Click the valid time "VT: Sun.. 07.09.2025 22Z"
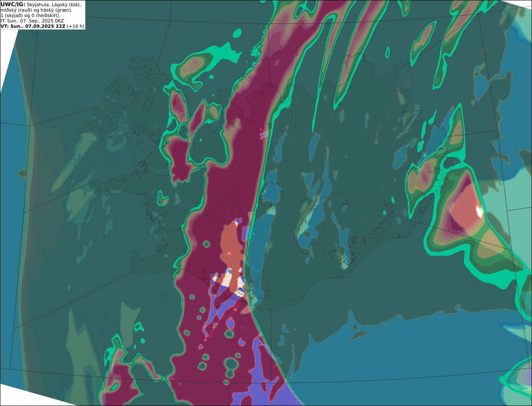The image size is (532, 406). point(33,26)
